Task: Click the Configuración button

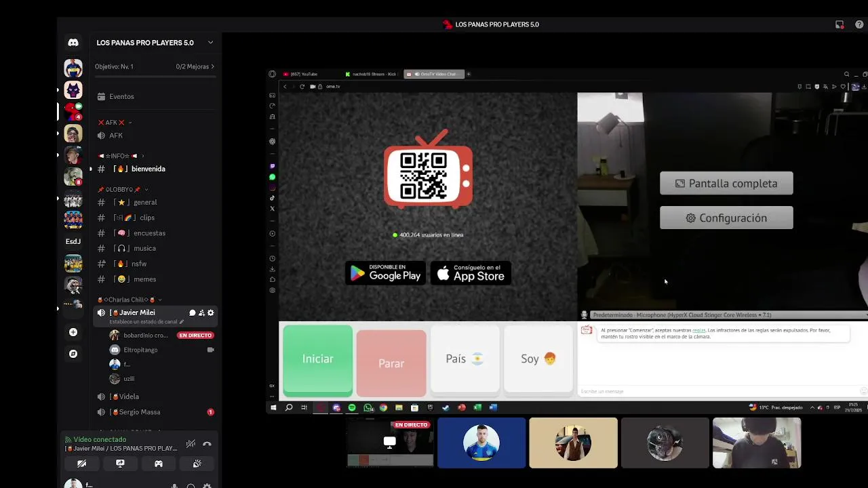Action: [x=726, y=218]
